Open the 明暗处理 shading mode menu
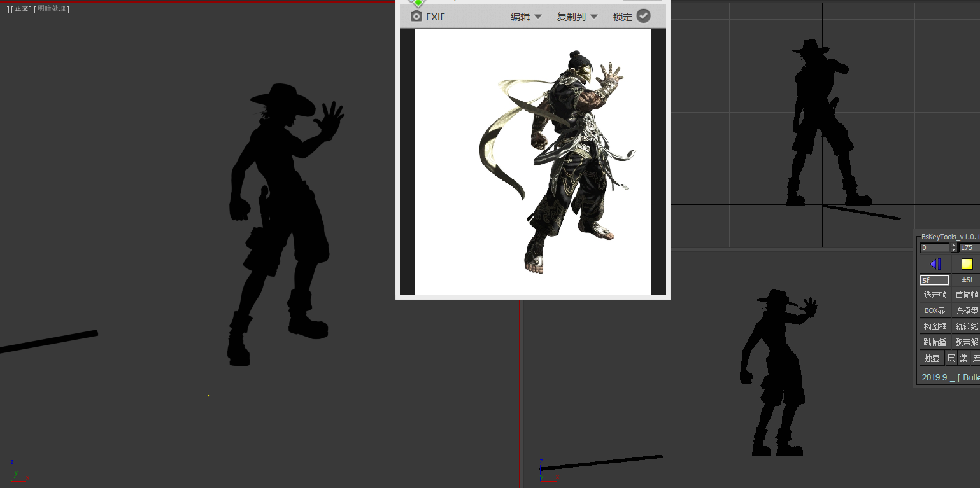Screen dimensions: 980x488 tap(53, 9)
